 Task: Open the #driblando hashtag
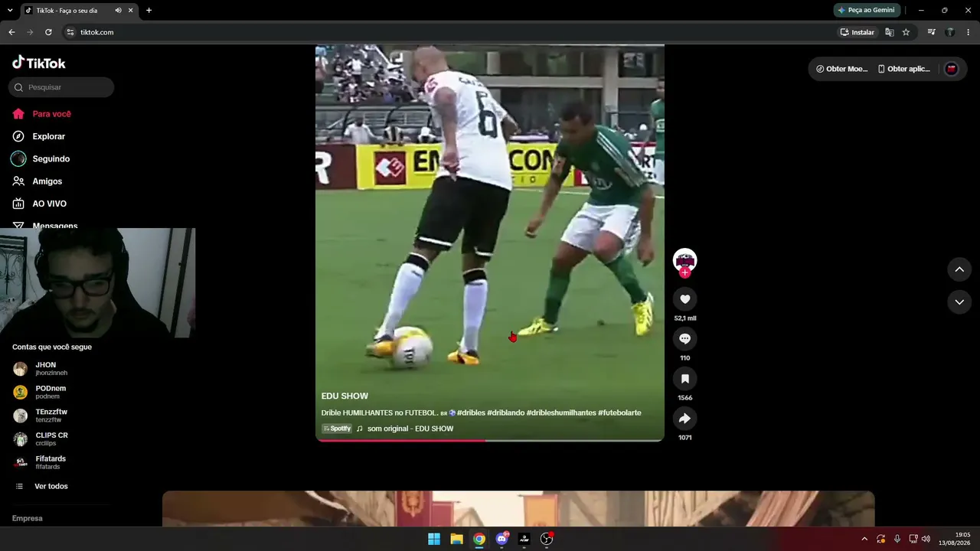[x=506, y=412]
